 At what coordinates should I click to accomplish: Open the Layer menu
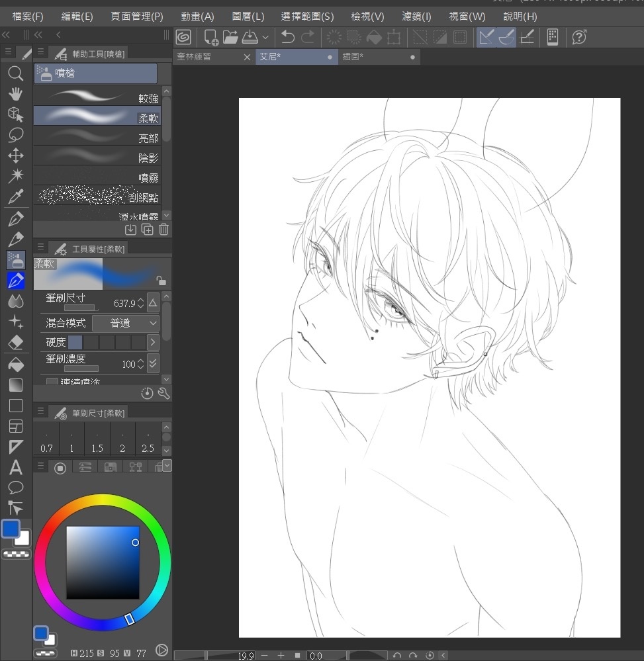pyautogui.click(x=248, y=17)
